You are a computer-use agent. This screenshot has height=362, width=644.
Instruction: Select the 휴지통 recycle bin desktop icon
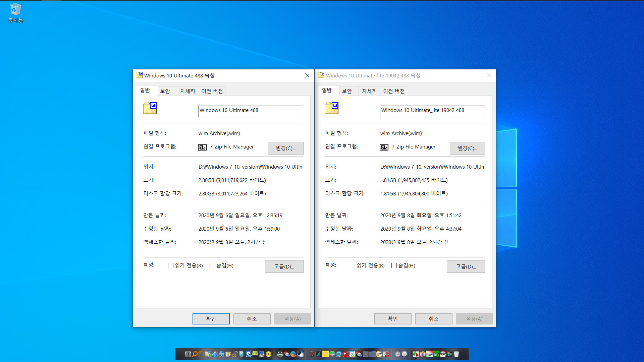15,13
